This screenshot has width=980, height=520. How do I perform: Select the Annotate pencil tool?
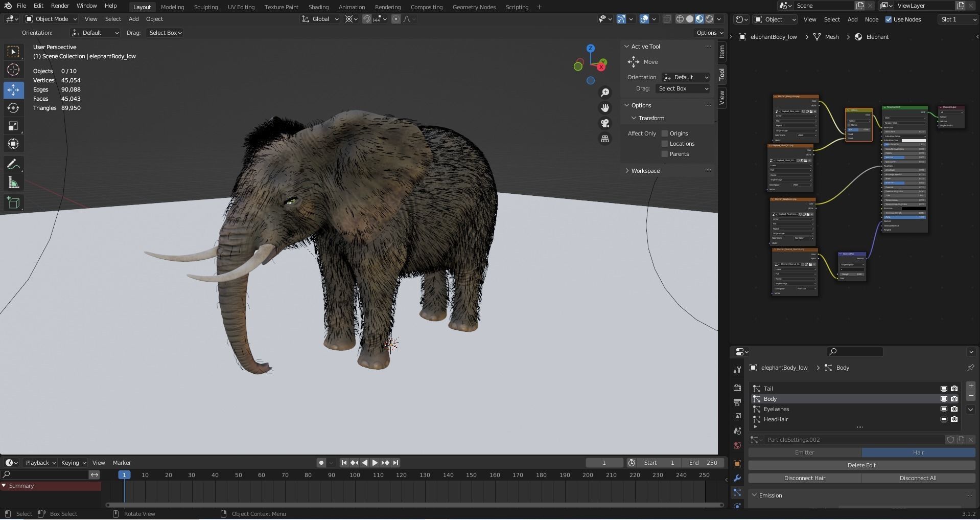pyautogui.click(x=13, y=164)
